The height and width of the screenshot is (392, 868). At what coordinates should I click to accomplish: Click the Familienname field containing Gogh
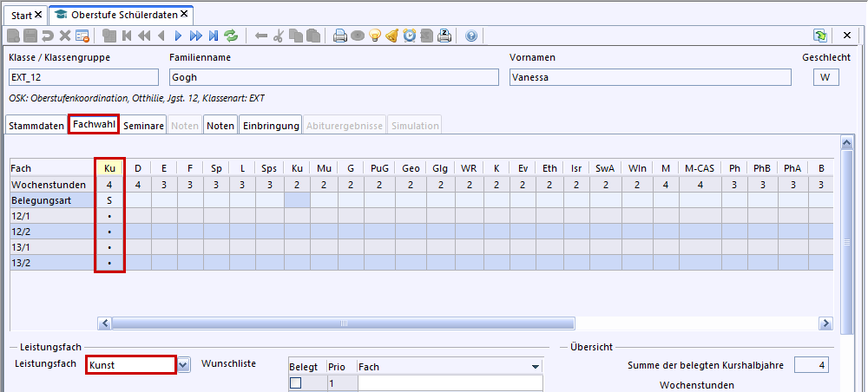[x=332, y=77]
